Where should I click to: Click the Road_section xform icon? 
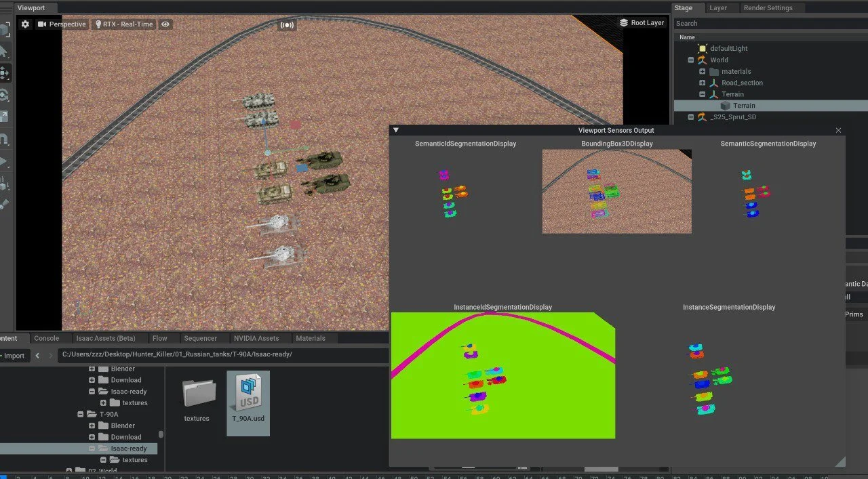click(713, 83)
